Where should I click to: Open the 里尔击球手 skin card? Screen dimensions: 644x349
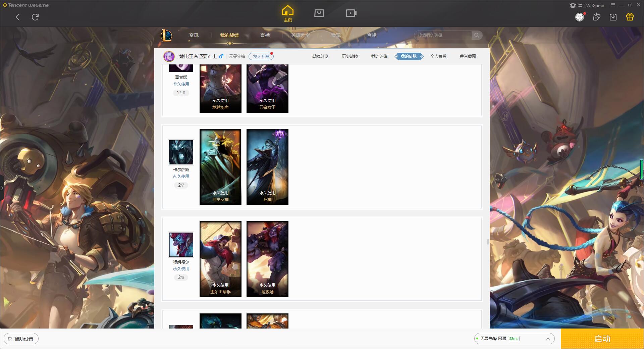220,259
